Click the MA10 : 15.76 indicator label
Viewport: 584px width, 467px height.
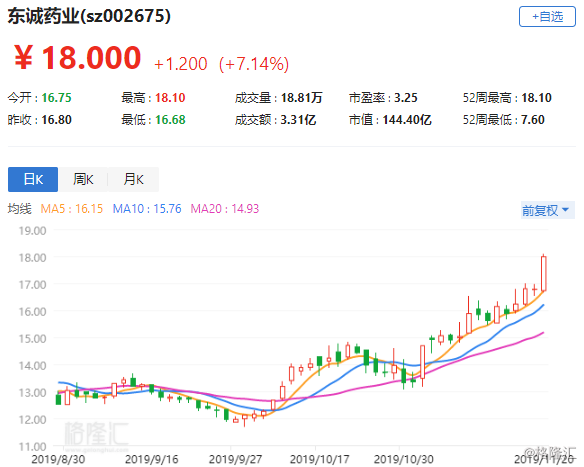point(147,209)
